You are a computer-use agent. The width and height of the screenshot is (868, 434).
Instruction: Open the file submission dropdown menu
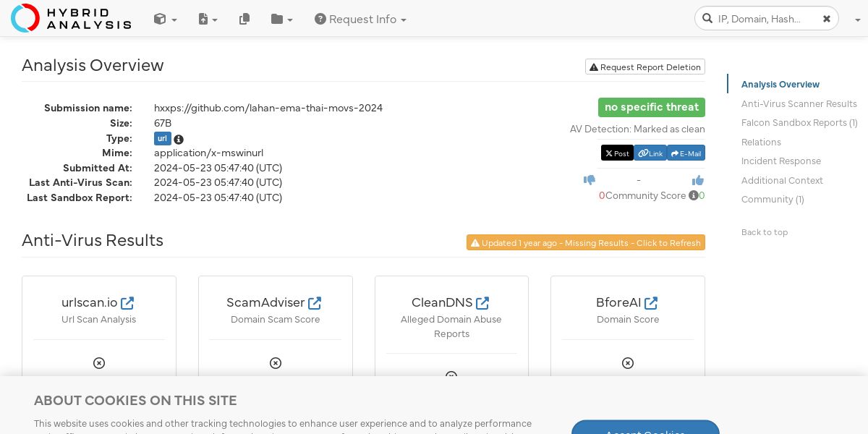click(x=208, y=20)
